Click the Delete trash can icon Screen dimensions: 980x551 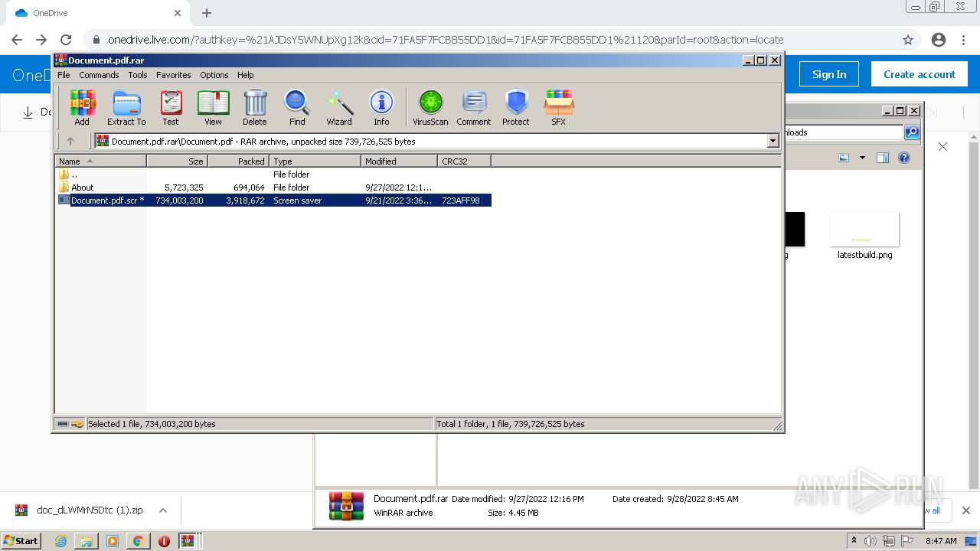255,107
